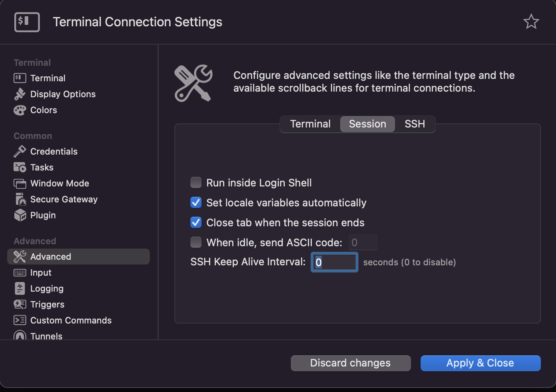This screenshot has width=556, height=392.
Task: Disable Close tab when session ends
Action: 196,223
